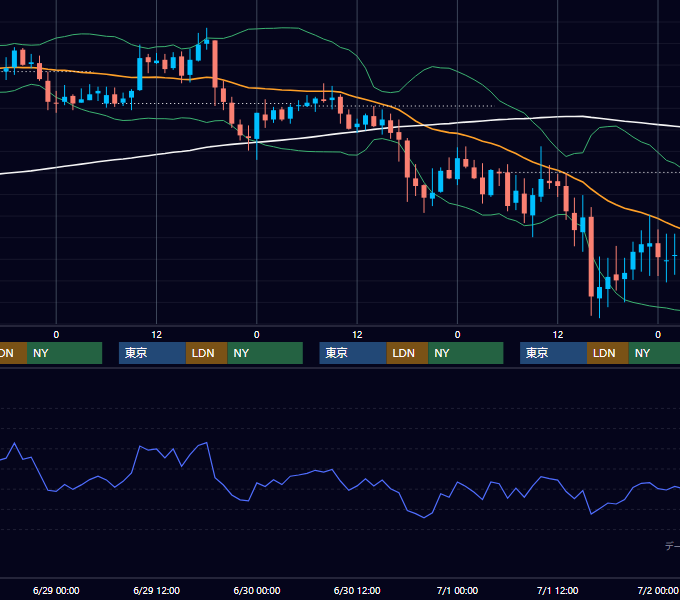Select the 東京 session block covering 6/29 12:00

point(152,353)
